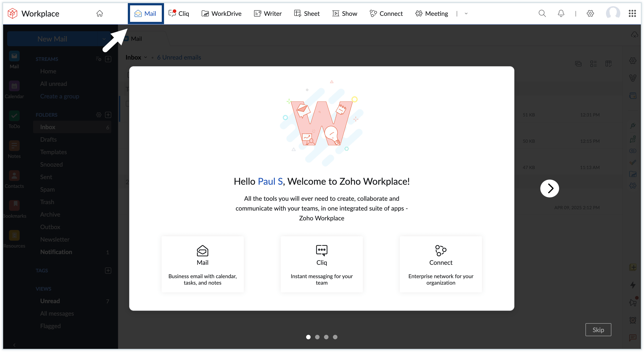Switch to WorkDrive in the top bar
The height and width of the screenshot is (352, 644).
pyautogui.click(x=221, y=13)
